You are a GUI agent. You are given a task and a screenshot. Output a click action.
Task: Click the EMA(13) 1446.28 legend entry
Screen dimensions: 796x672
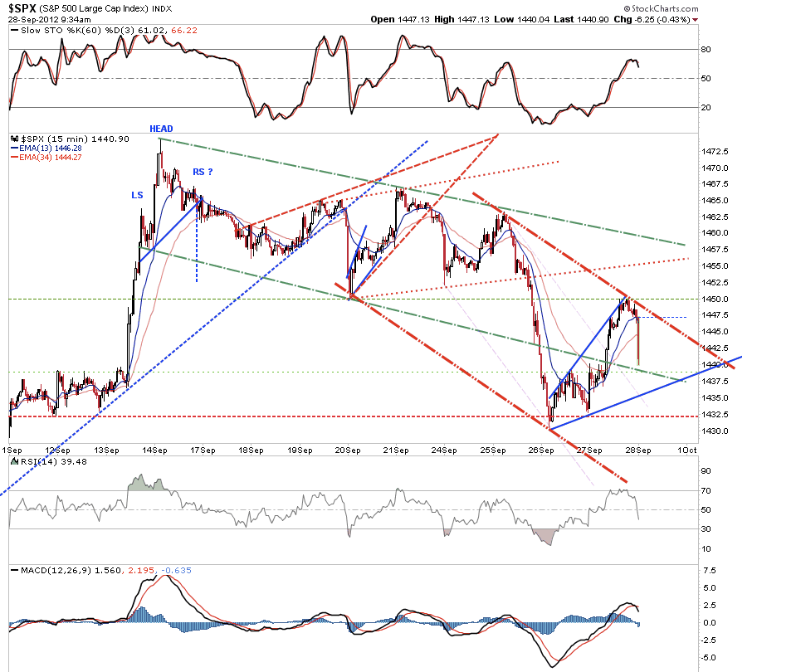(51, 149)
